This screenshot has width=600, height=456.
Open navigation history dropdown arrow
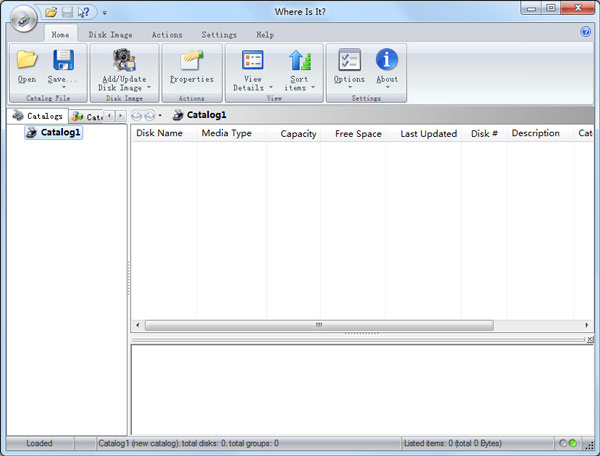coord(160,115)
